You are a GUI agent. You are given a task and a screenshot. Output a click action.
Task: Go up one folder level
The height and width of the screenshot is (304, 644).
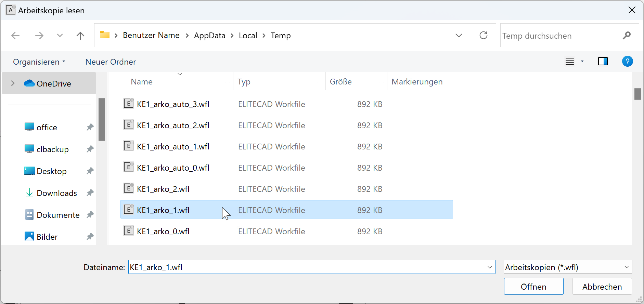pos(80,36)
